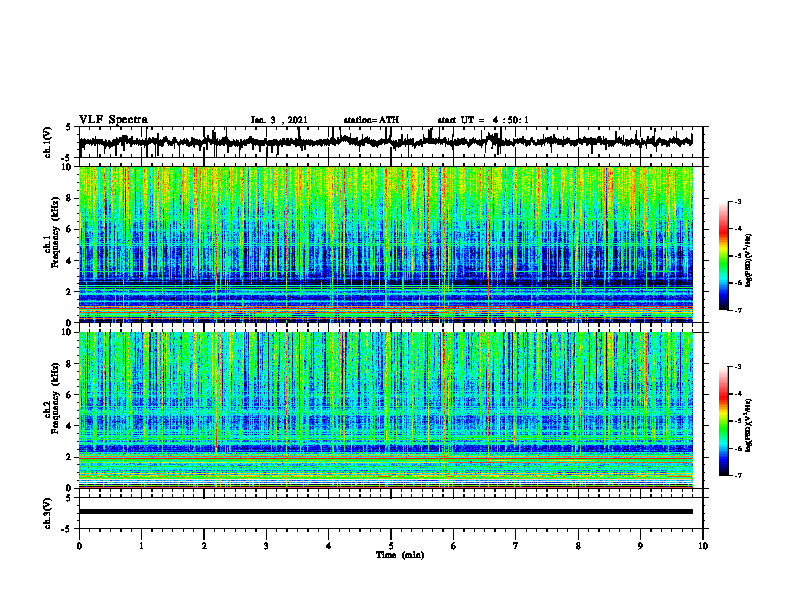This screenshot has width=792, height=612.
Task: Click the "-3" label on ch.1 colorbar
Action: (x=737, y=202)
